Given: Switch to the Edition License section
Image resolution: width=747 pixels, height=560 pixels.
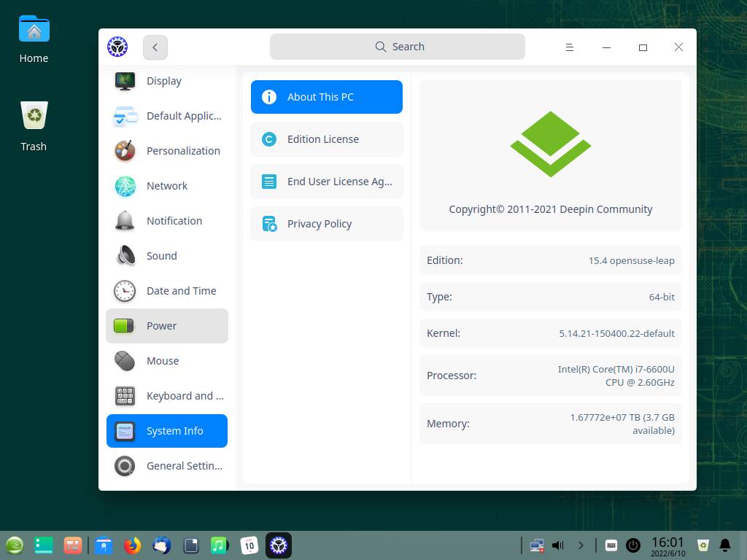Looking at the screenshot, I should point(323,139).
